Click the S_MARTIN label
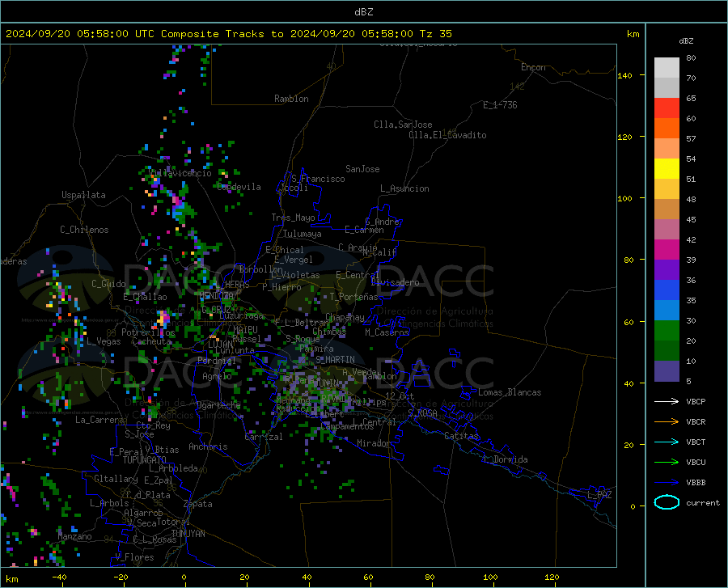Viewport: 728px width, 588px height. 335,360
